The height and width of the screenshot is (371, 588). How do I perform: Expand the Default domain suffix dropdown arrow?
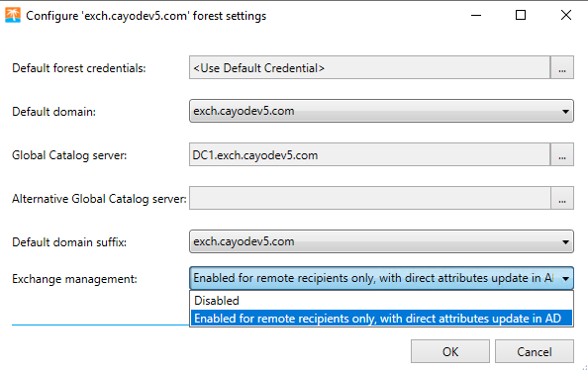pos(565,241)
